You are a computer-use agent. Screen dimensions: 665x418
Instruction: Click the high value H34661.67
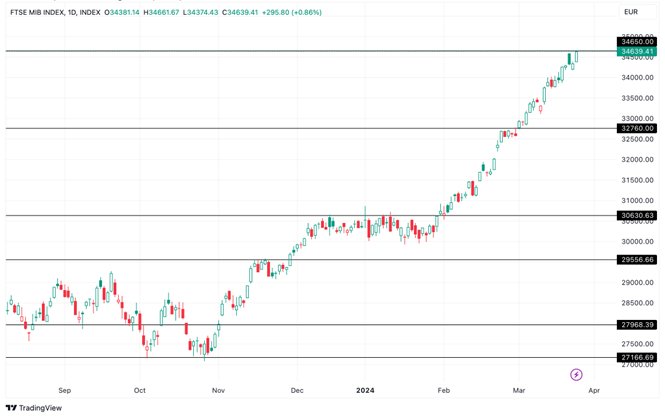pos(161,12)
